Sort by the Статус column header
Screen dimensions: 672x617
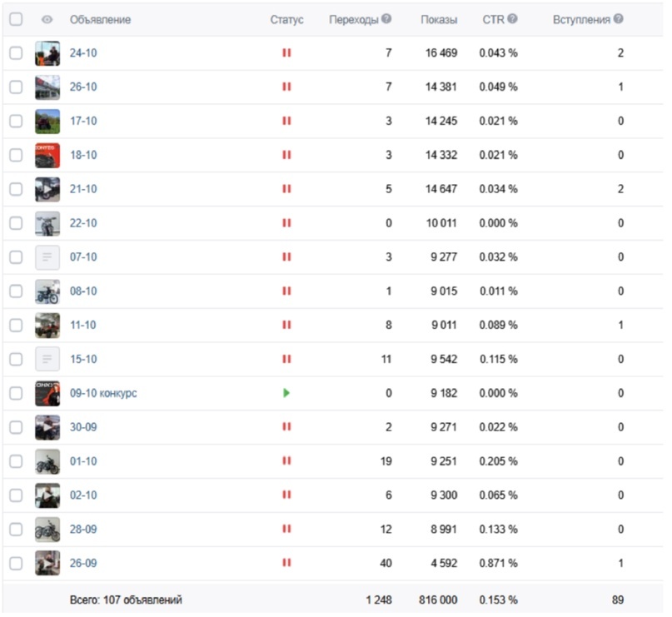[286, 20]
